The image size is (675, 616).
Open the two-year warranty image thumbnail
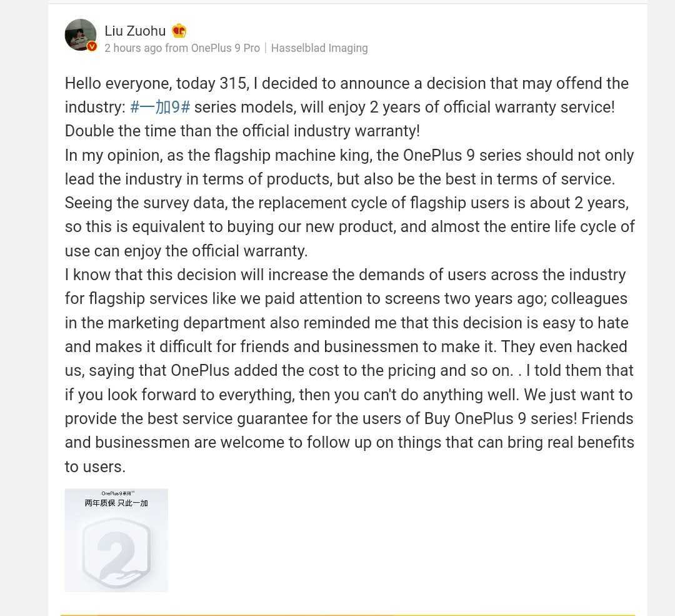(116, 540)
